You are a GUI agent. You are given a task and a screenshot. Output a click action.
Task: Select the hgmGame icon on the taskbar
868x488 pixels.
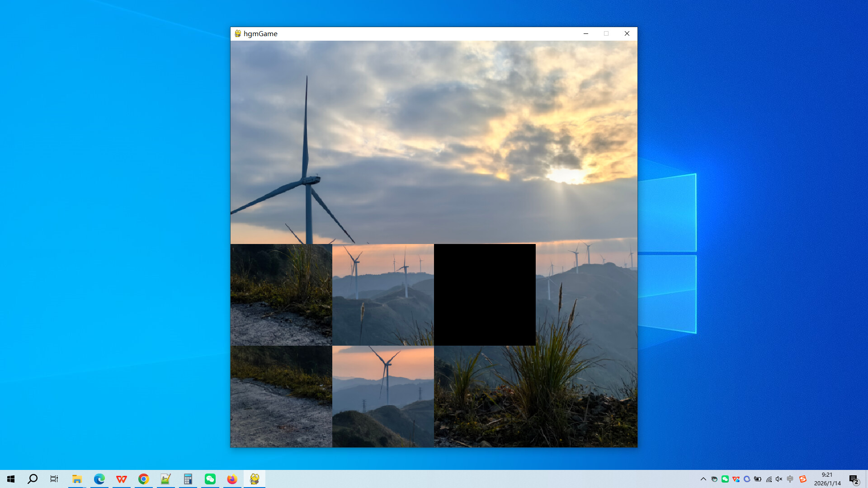(255, 479)
